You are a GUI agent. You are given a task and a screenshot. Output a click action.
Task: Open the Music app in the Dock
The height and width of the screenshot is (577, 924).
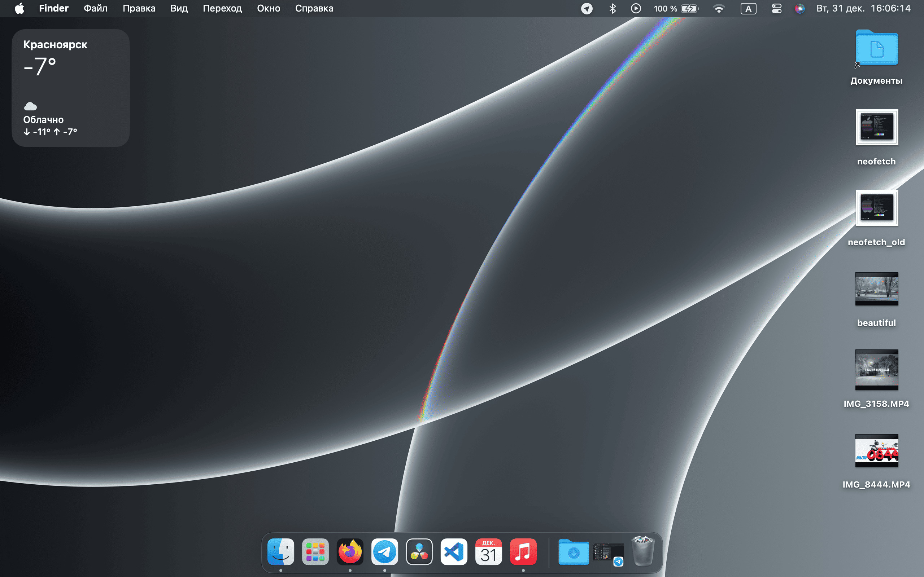click(523, 552)
